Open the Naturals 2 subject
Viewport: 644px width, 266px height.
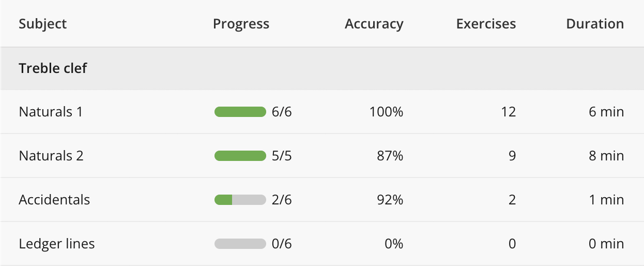pos(51,156)
